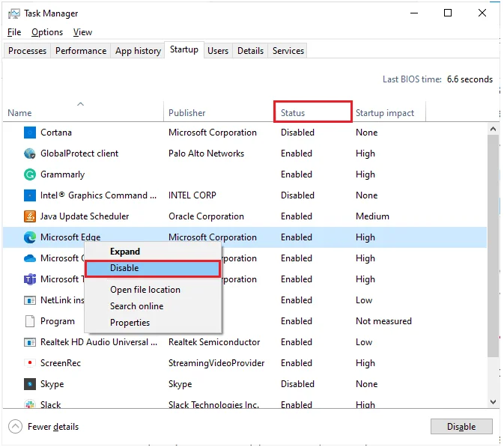
Task: Click the ScreenRec red dot icon
Action: [x=30, y=363]
